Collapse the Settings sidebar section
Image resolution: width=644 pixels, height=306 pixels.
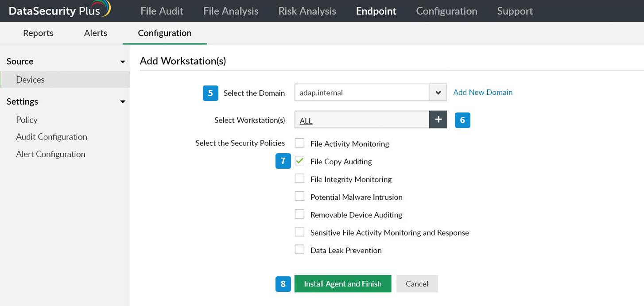[x=123, y=102]
